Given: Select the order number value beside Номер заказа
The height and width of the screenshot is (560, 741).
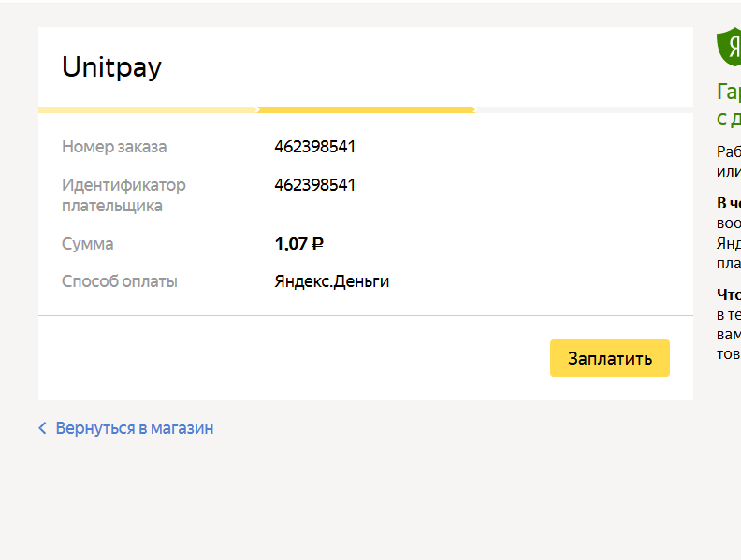Looking at the screenshot, I should pos(314,147).
